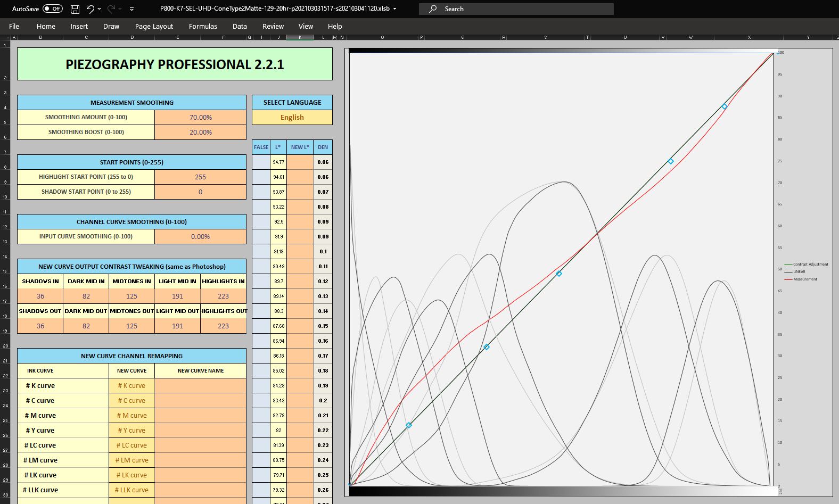Select Highlight Start Point value 255

click(201, 177)
